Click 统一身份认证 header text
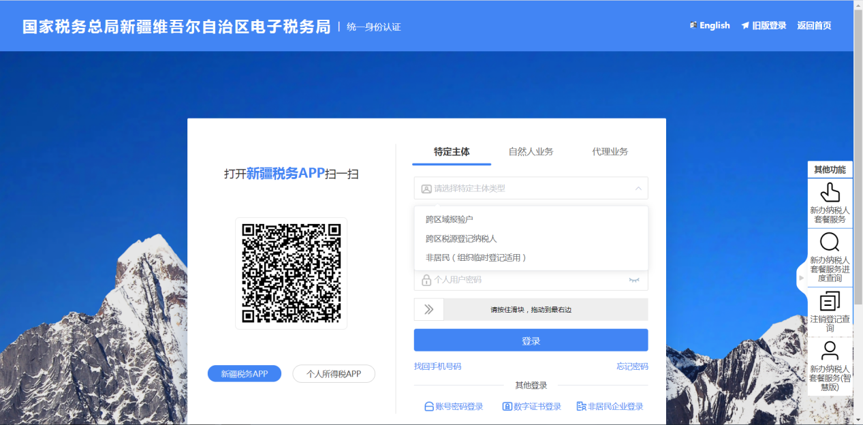The image size is (863, 425). [x=374, y=26]
